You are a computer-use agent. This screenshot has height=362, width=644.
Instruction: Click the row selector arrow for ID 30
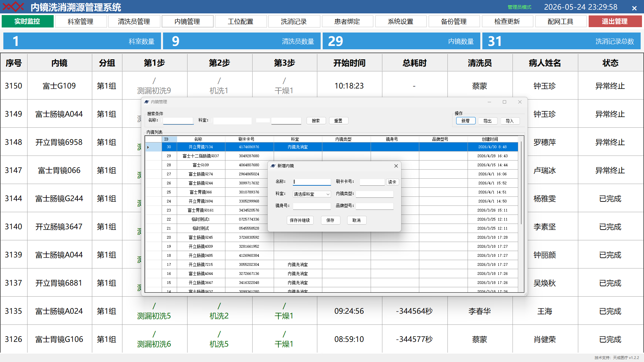pos(148,147)
